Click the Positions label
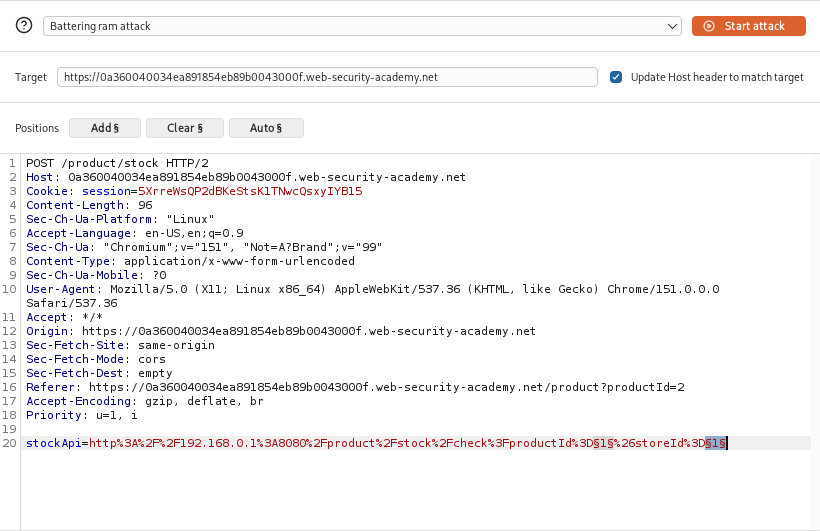Image resolution: width=820 pixels, height=531 pixels. click(37, 128)
